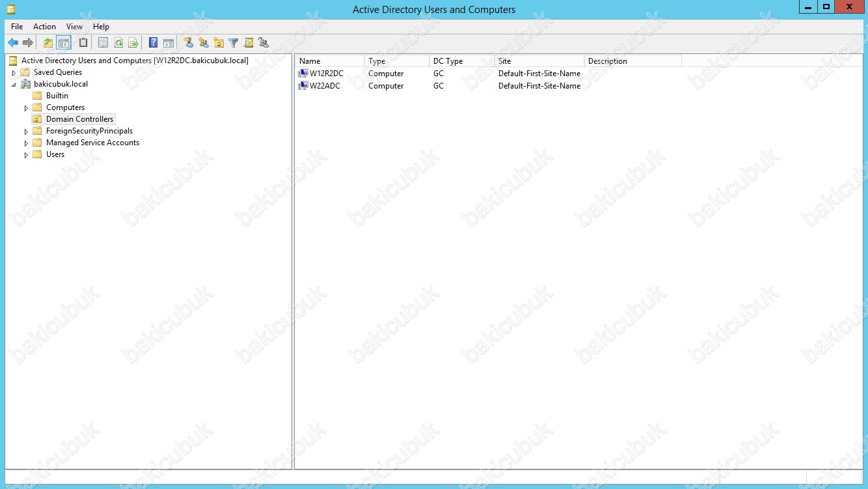This screenshot has width=868, height=489.
Task: Expand the Computers container arrow
Action: tap(26, 107)
